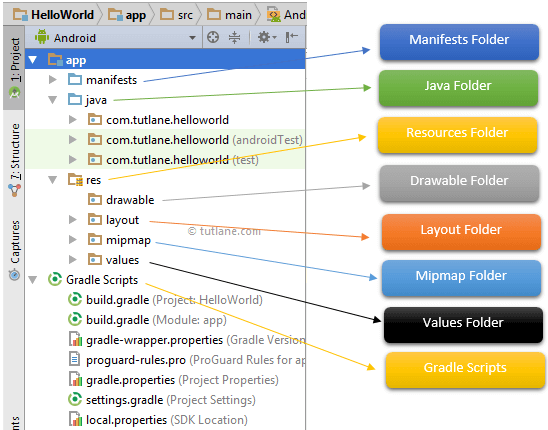Select the Gradle Scripts label
548x430 pixels.
tap(102, 280)
